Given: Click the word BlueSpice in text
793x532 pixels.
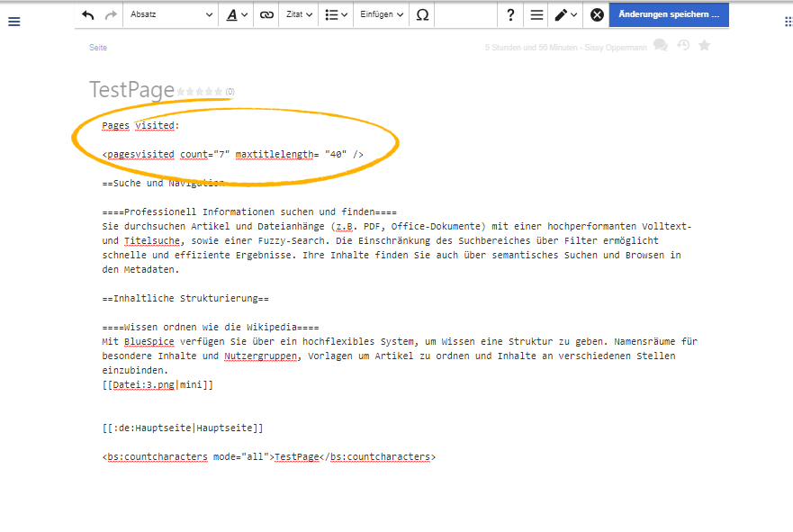Looking at the screenshot, I should 149,341.
